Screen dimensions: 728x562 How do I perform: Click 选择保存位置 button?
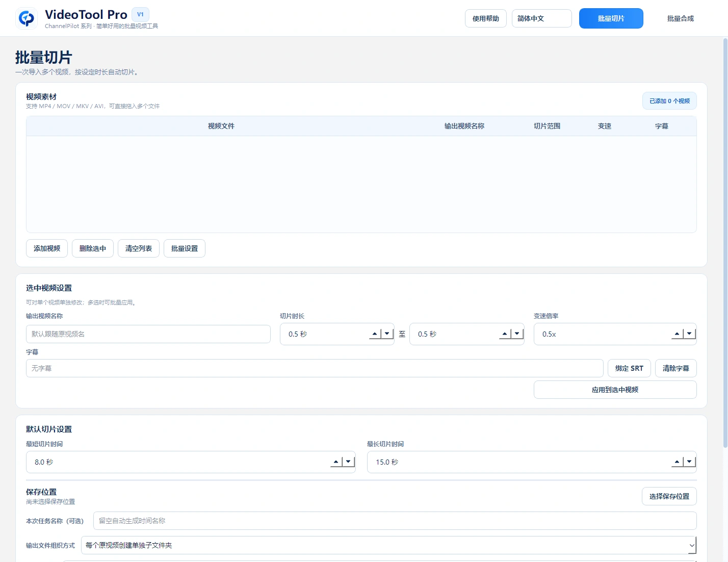(669, 496)
